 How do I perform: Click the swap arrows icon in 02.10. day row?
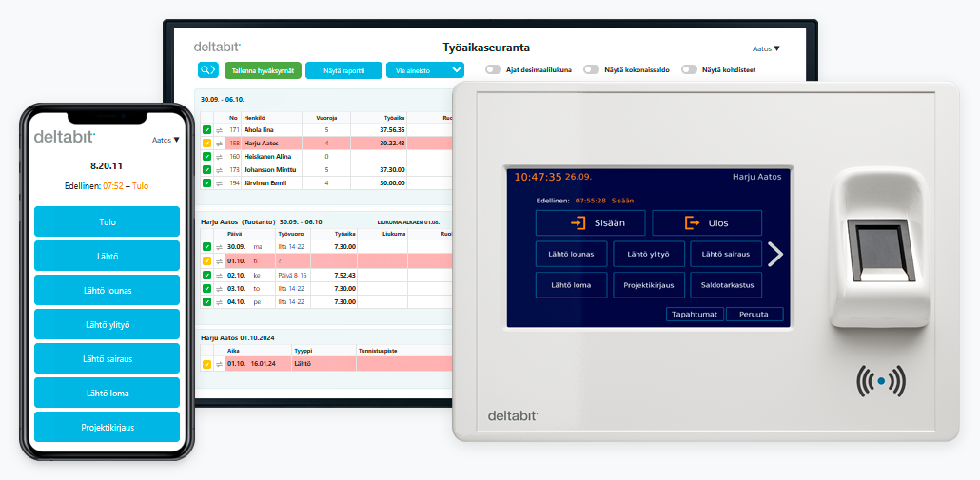220,275
